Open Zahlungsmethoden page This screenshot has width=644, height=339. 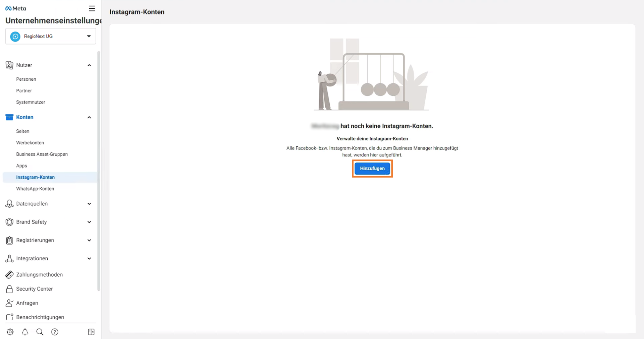(x=40, y=275)
